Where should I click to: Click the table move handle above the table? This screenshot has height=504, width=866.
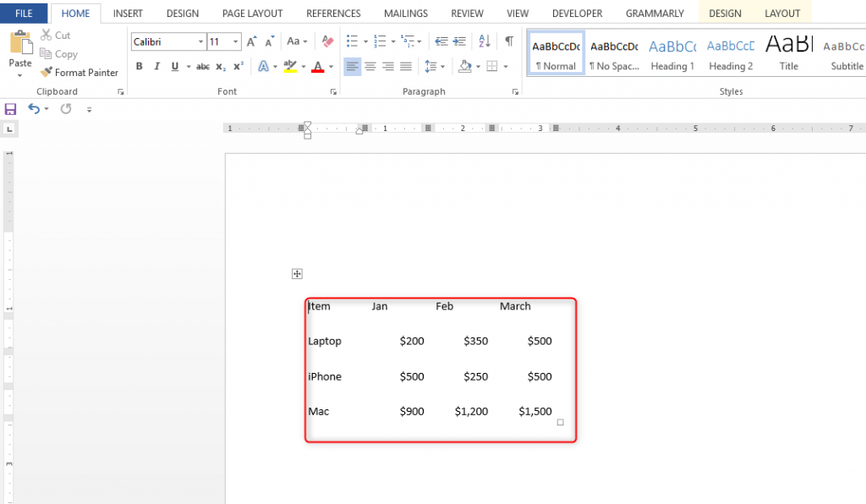coord(297,273)
